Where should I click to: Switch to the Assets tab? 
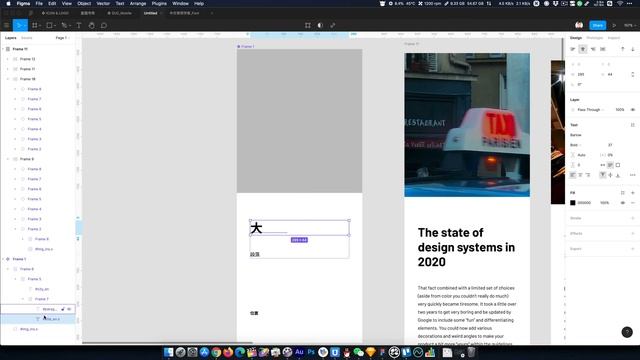point(27,38)
